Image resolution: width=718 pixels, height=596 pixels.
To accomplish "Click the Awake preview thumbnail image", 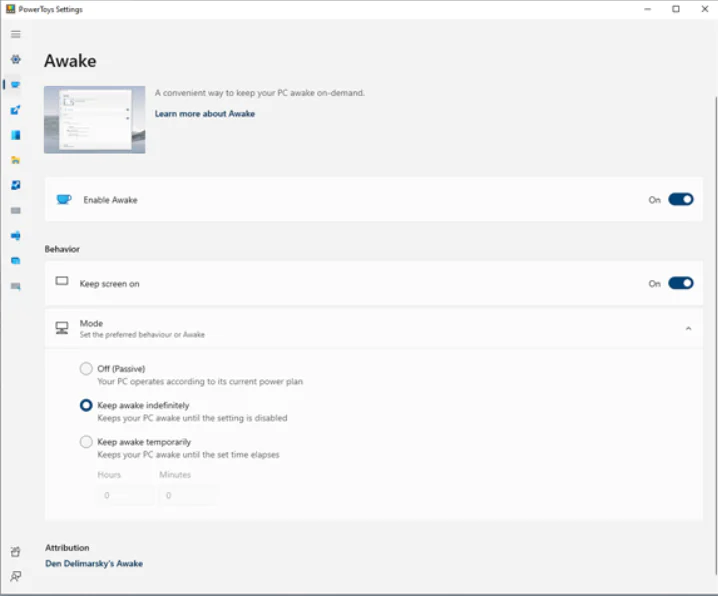I will [95, 119].
